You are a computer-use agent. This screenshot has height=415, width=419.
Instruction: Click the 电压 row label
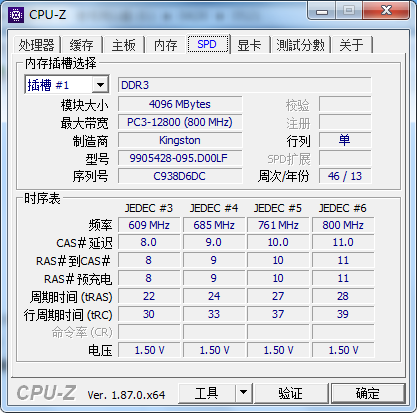coord(100,351)
